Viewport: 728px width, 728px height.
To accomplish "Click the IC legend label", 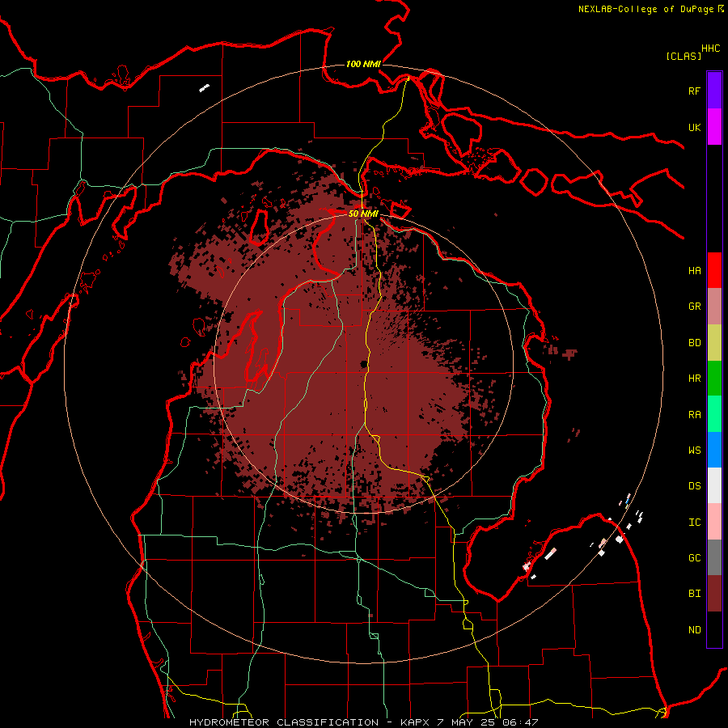I will (x=694, y=523).
